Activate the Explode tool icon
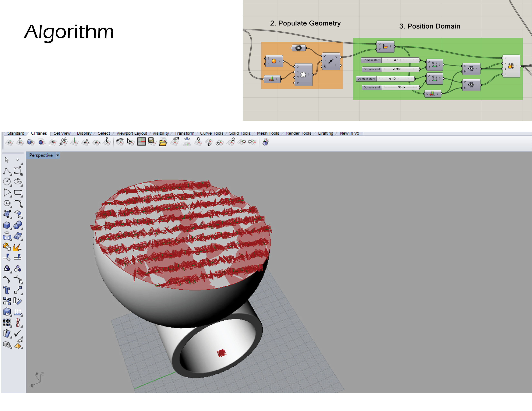The image size is (532, 411). click(17, 247)
